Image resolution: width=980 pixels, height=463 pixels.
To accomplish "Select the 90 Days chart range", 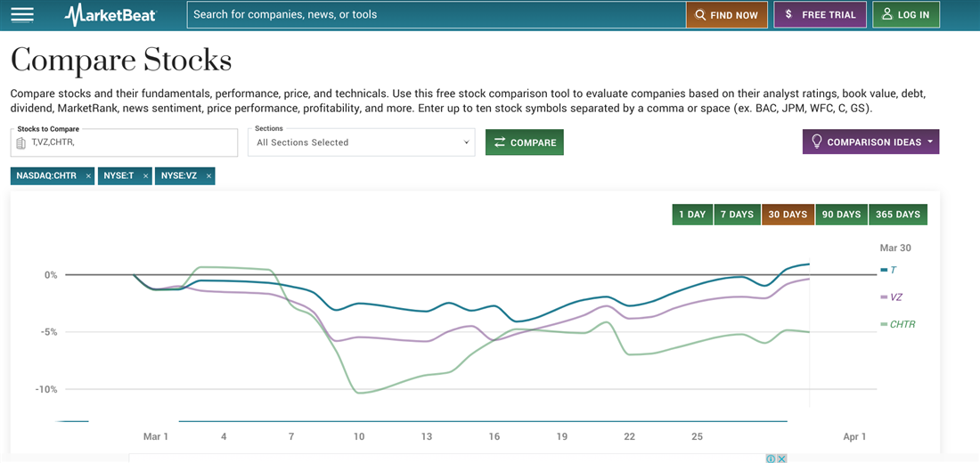I will pyautogui.click(x=841, y=215).
